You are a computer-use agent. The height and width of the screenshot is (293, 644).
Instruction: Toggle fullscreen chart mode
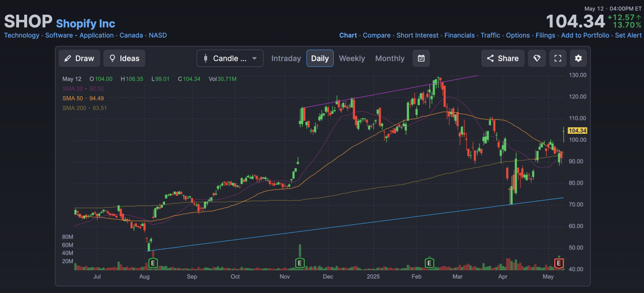(558, 58)
